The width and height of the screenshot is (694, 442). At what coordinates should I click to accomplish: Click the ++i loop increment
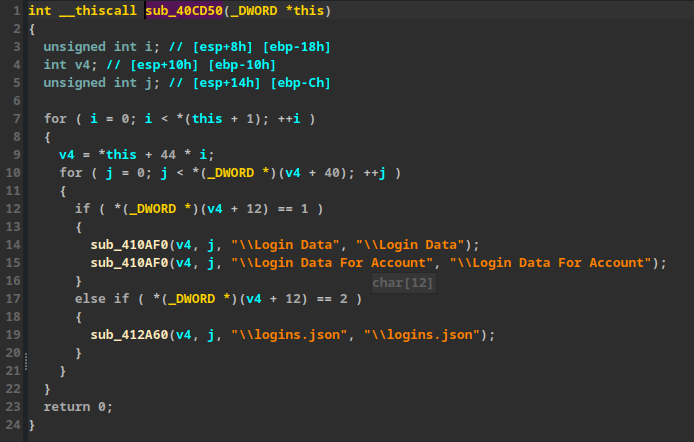point(289,119)
